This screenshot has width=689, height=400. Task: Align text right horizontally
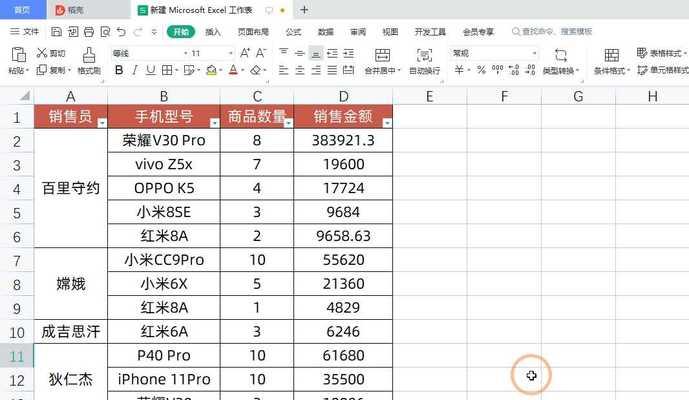coord(316,70)
